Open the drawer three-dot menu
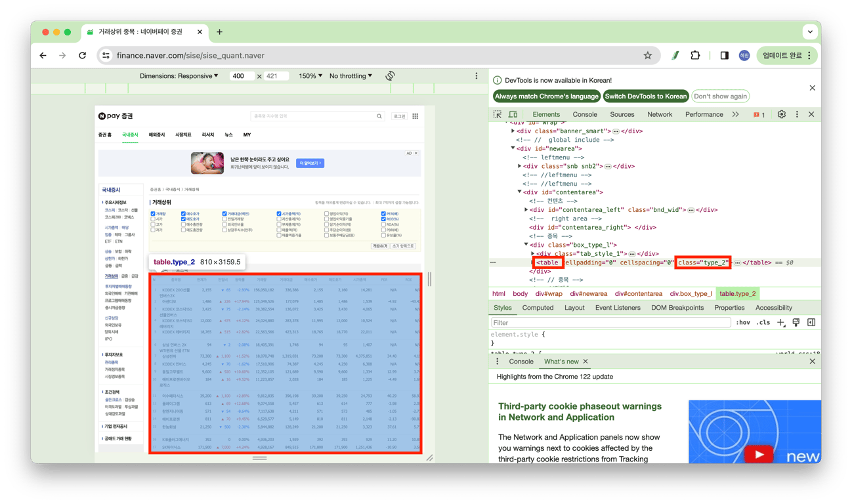This screenshot has height=504, width=852. (x=497, y=362)
